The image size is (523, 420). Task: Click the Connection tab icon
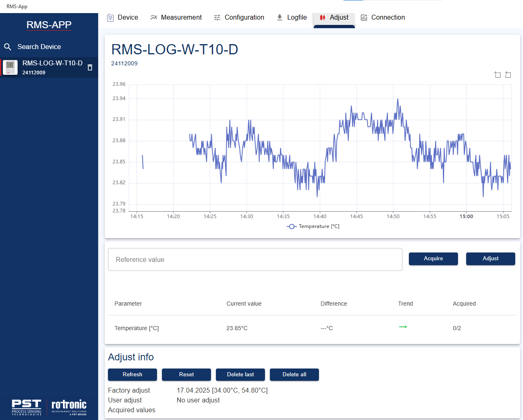[364, 18]
